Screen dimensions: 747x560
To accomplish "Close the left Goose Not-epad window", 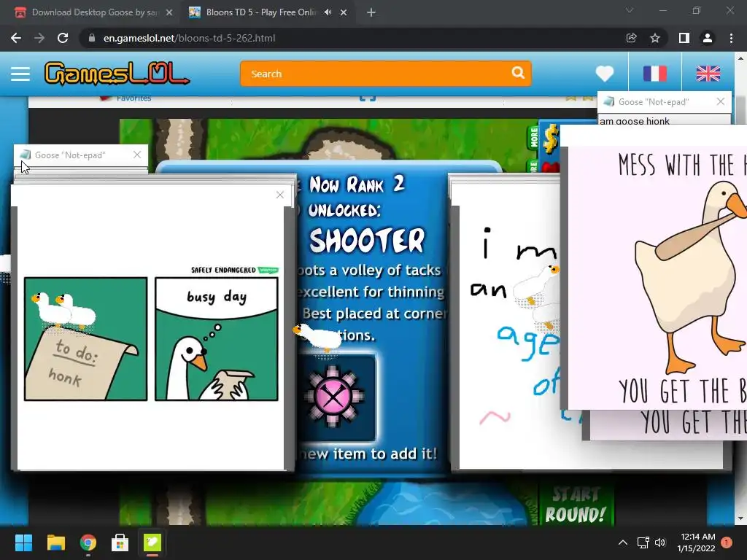I will (x=137, y=155).
